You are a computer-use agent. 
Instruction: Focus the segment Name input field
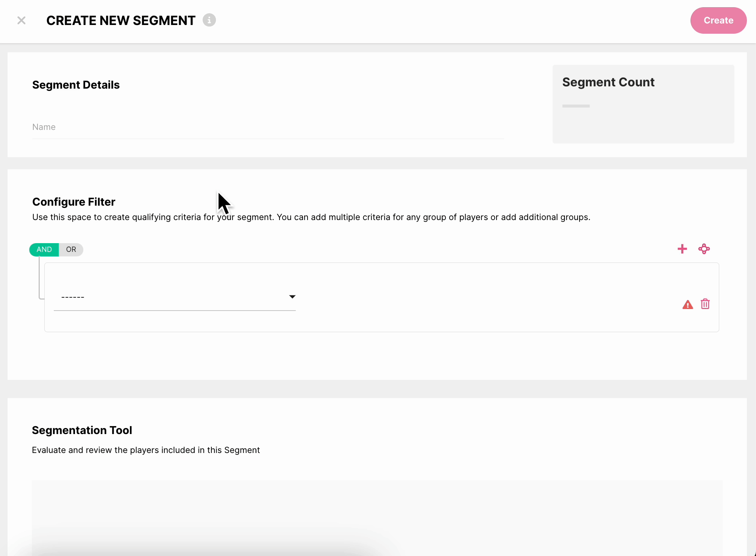(268, 127)
